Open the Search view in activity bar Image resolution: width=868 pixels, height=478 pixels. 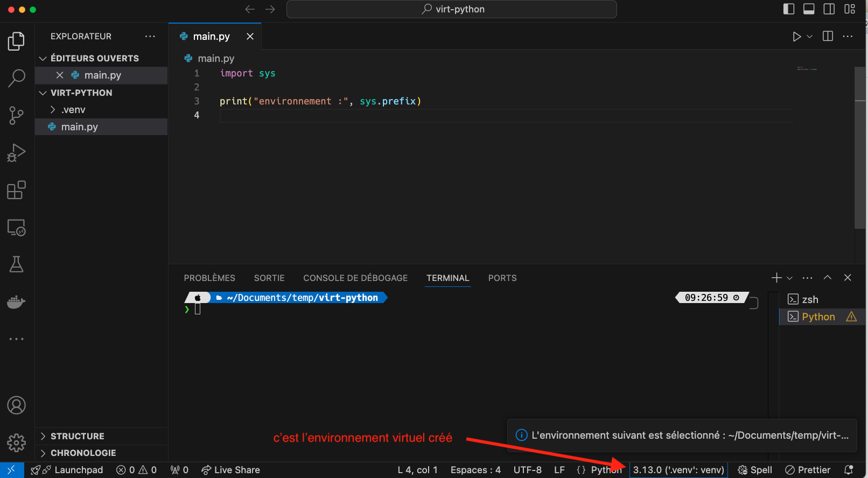pyautogui.click(x=16, y=78)
